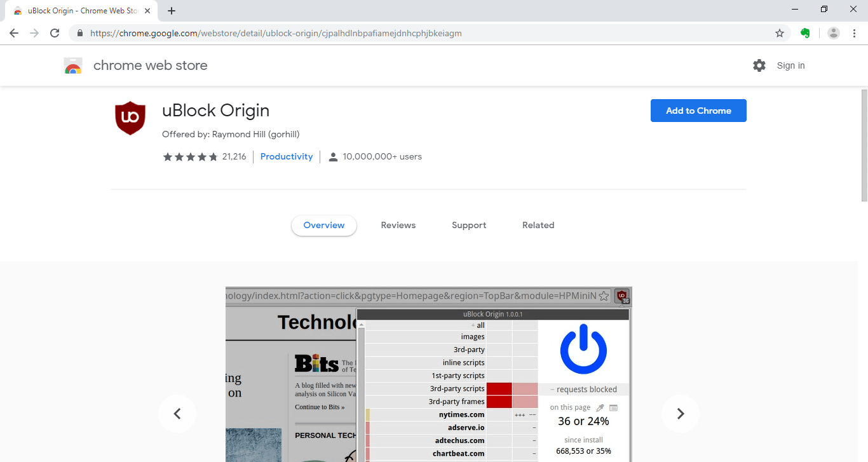
Task: Click the '10,000,000+ users' text
Action: (x=383, y=157)
